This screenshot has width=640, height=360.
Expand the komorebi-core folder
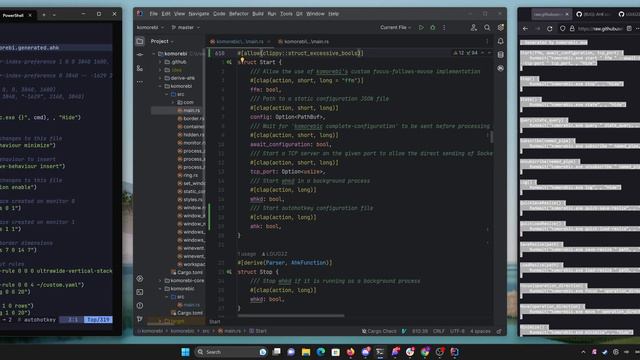[x=160, y=281]
